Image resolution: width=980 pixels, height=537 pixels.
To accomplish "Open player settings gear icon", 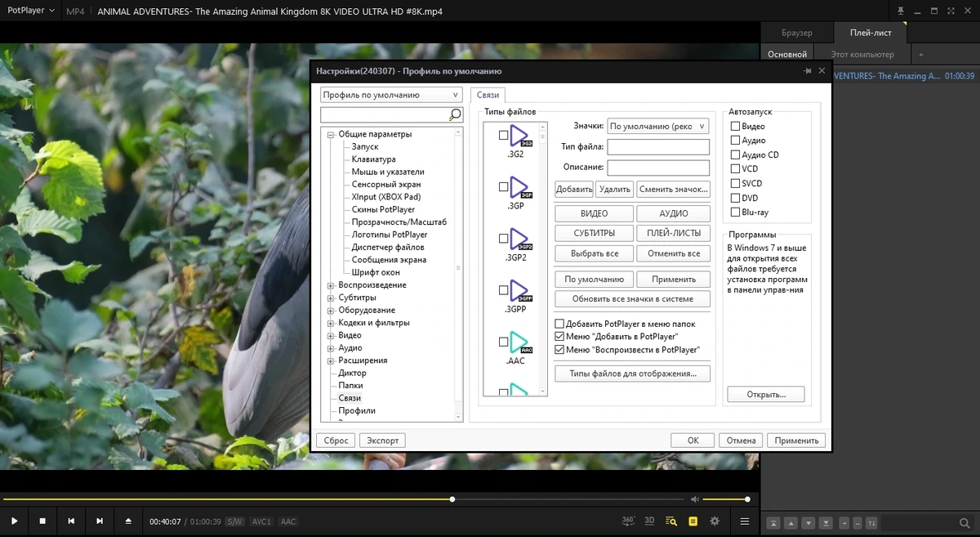I will tap(715, 521).
